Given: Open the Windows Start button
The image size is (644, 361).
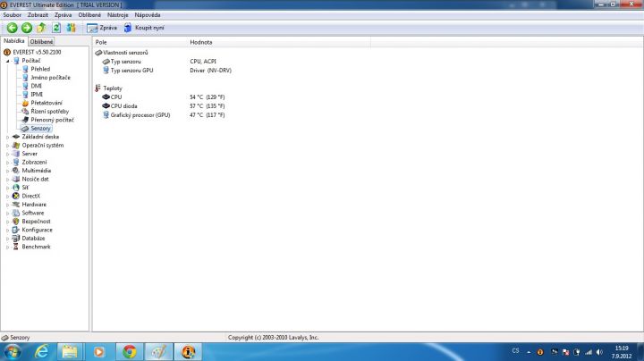Looking at the screenshot, I should coord(12,352).
